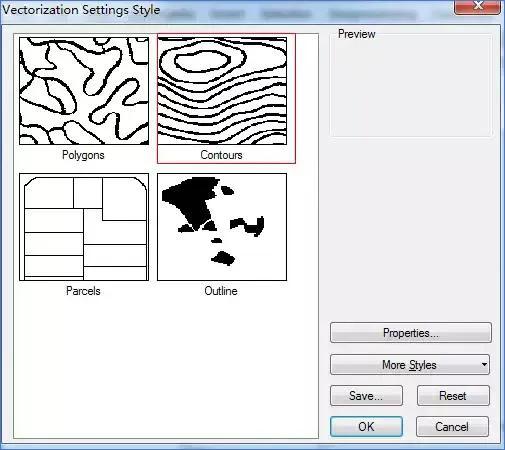The height and width of the screenshot is (450, 505).
Task: Click the Polygons label text
Action: (83, 155)
